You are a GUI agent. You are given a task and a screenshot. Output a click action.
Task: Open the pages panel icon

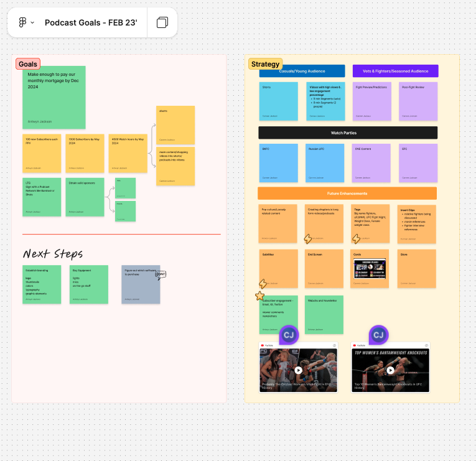162,22
